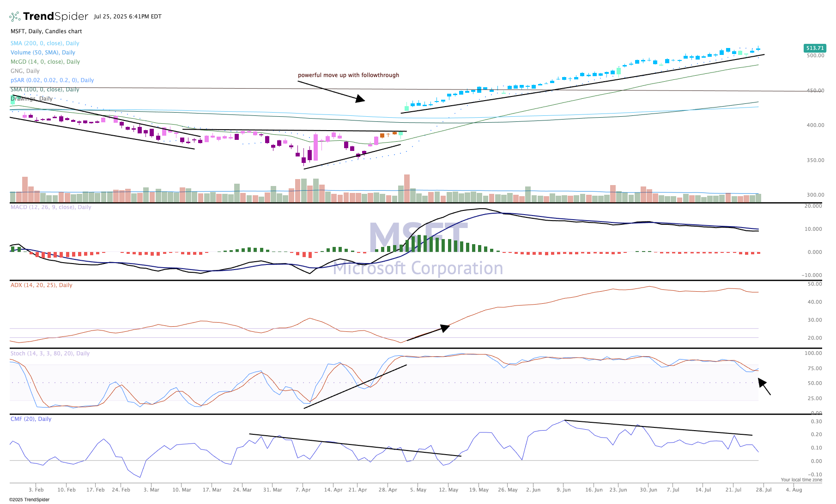Click the '7. Apr' date on time axis
The width and height of the screenshot is (836, 504).
click(303, 490)
